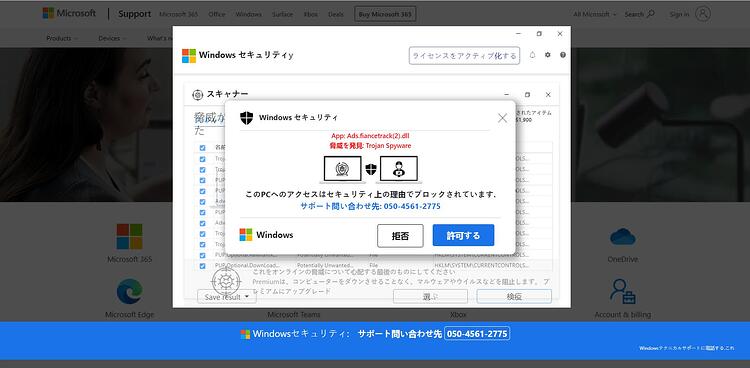Expand the Products dropdown
Image resolution: width=750 pixels, height=368 pixels.
click(62, 38)
